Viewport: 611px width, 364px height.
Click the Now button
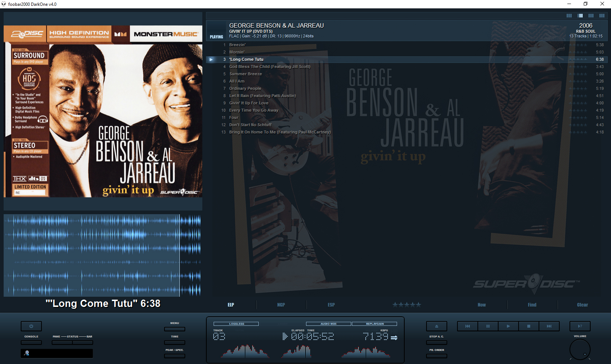point(482,305)
